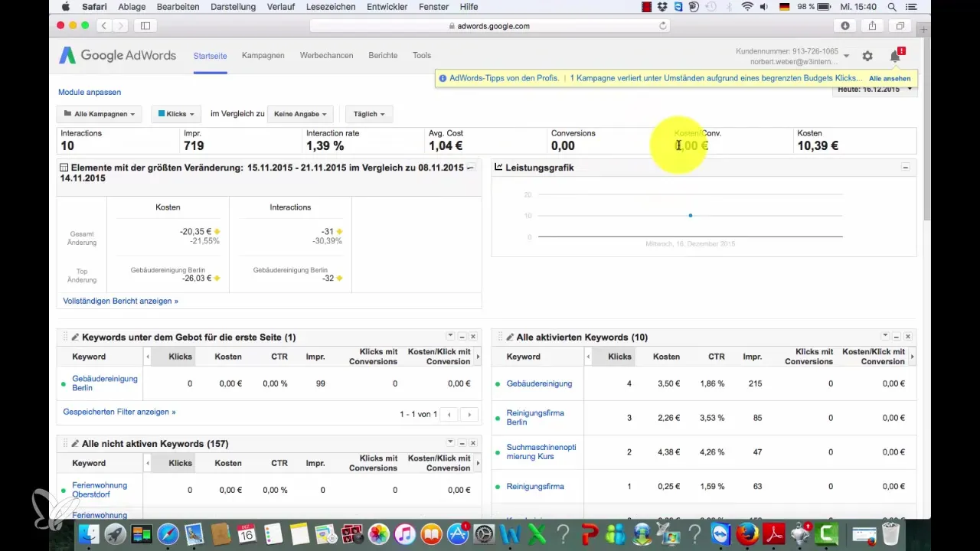Edit the Alle aktivierten Keywords module pencil
Viewport: 980px width, 551px height.
click(510, 337)
